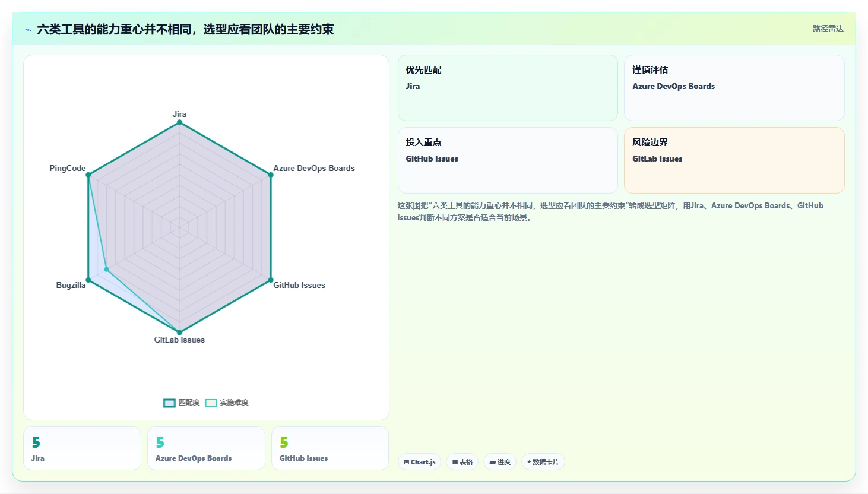Click the Azure DevOps Boards axis label
Viewport: 868px width, 494px height.
[x=314, y=168]
